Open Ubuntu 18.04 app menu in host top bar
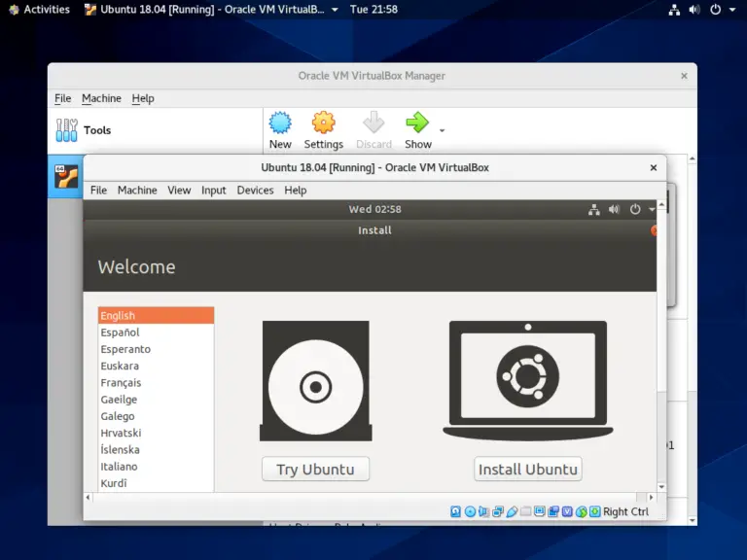 [211, 9]
